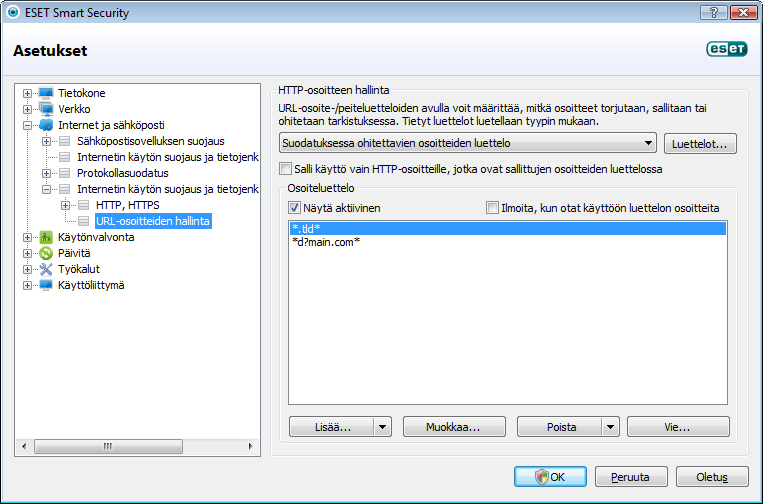
Task: Cancel with the Peruuta button
Action: (631, 477)
